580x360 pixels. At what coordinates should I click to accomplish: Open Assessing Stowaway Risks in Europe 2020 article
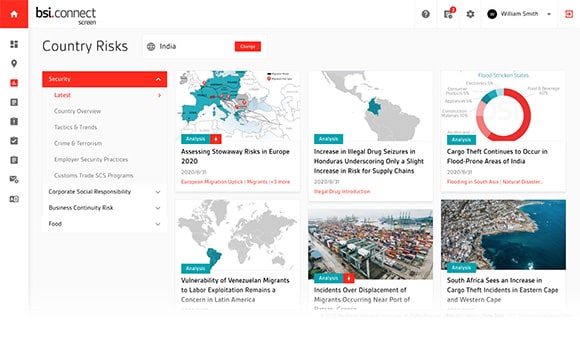(x=235, y=156)
